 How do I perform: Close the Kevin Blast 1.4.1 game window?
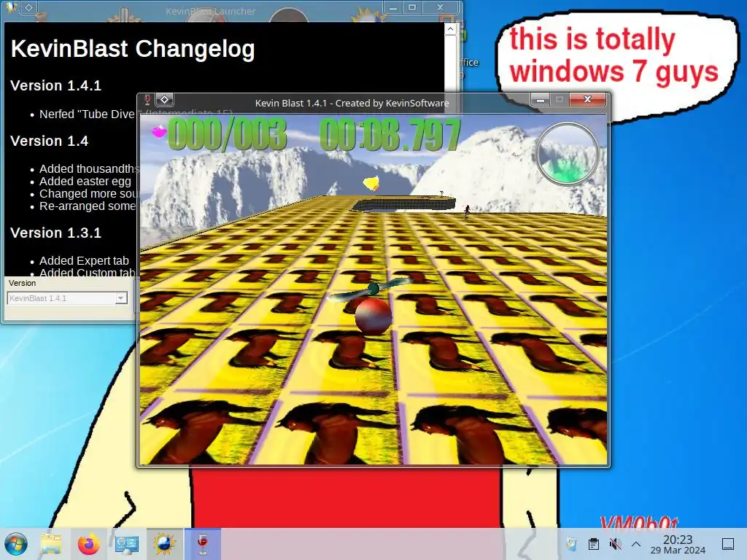(587, 99)
